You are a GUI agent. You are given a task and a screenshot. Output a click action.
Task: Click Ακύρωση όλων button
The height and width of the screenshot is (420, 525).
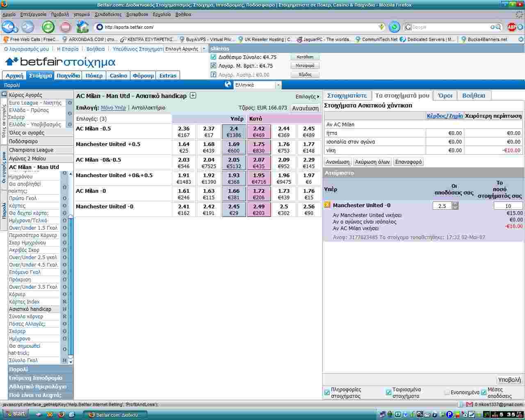[372, 162]
